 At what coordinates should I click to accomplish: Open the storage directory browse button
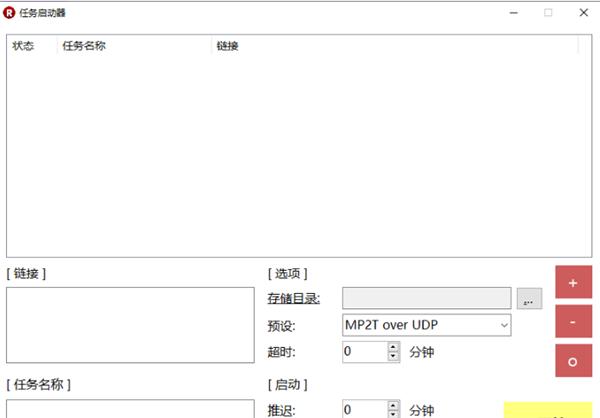(529, 298)
